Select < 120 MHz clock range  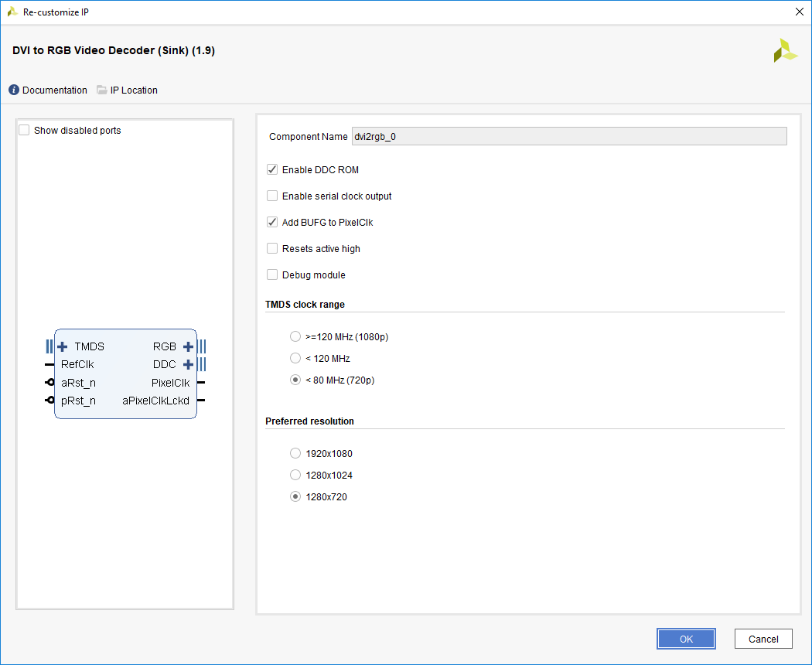point(295,358)
